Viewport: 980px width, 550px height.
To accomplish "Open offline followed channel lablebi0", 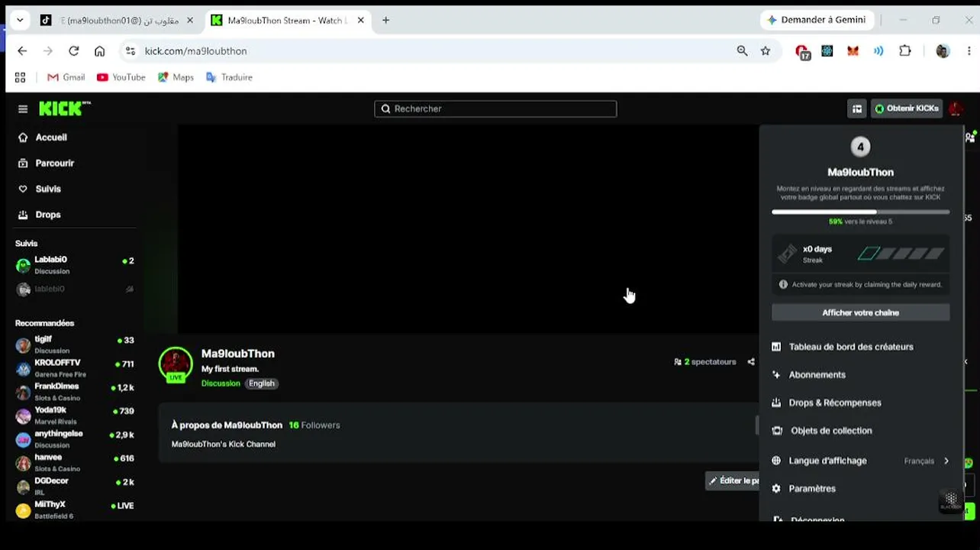I will 75,290.
